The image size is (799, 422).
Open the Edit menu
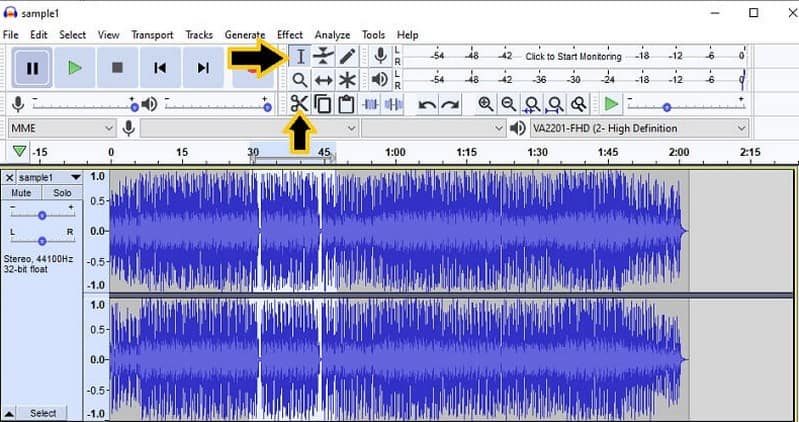tap(39, 35)
